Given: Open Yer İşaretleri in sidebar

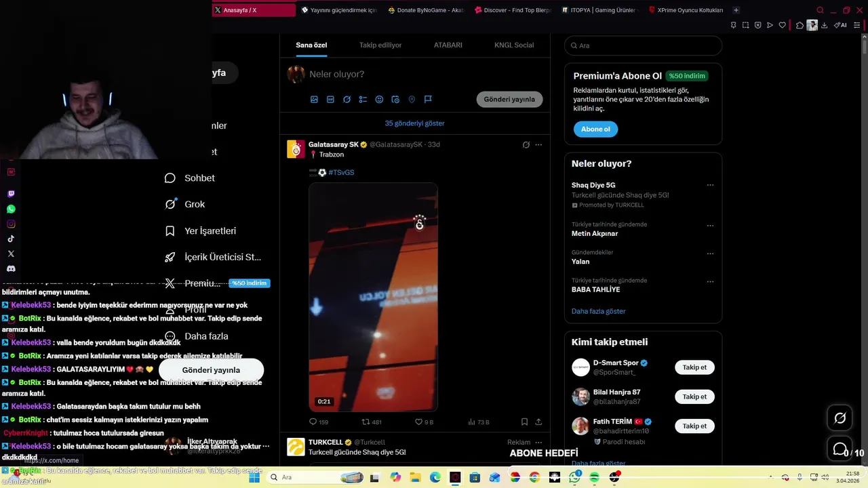Looking at the screenshot, I should pos(200,231).
